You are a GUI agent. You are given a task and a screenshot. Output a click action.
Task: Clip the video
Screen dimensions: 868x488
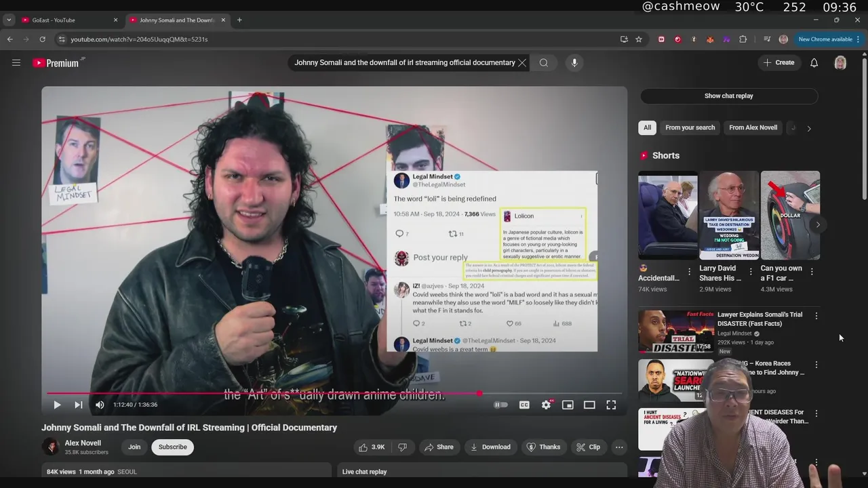[589, 447]
